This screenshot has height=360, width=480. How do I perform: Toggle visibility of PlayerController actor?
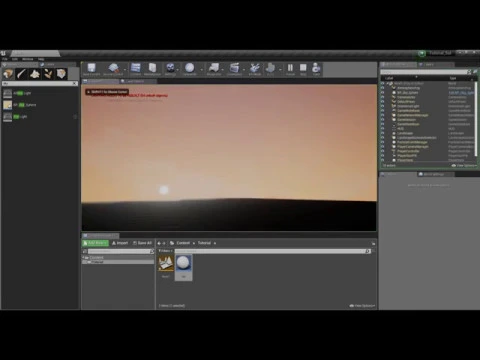coord(383,151)
